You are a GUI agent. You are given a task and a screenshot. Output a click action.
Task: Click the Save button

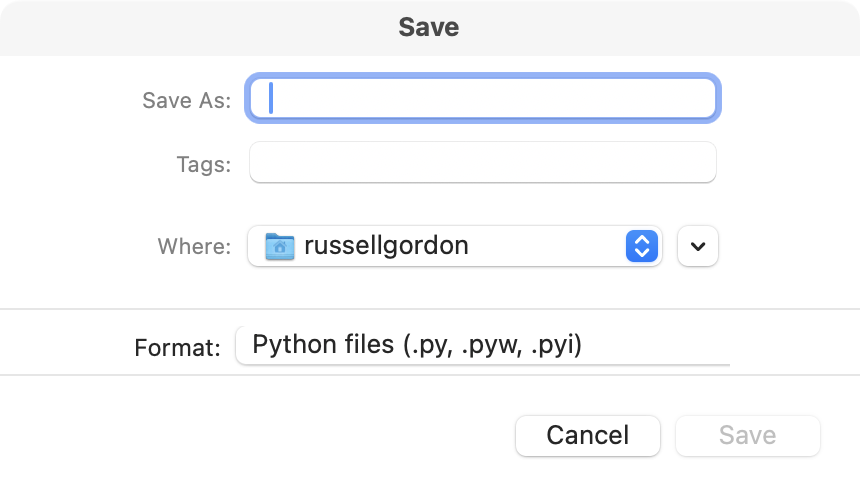(x=747, y=435)
